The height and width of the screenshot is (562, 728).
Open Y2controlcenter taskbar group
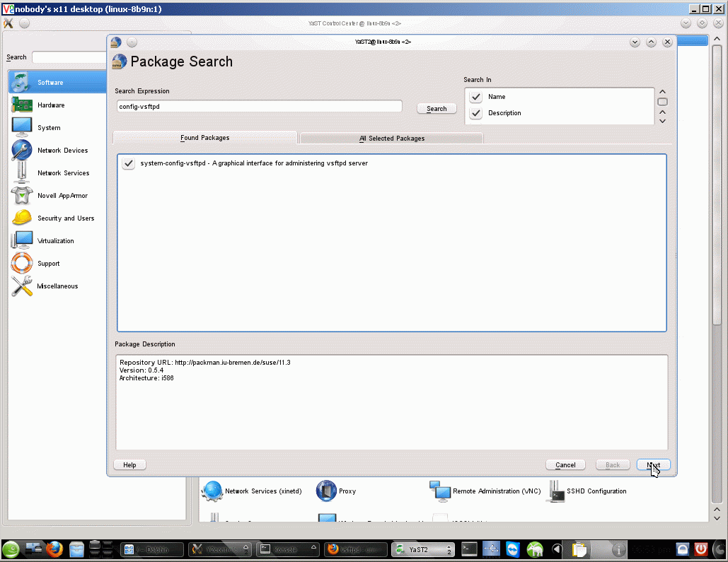pos(221,550)
